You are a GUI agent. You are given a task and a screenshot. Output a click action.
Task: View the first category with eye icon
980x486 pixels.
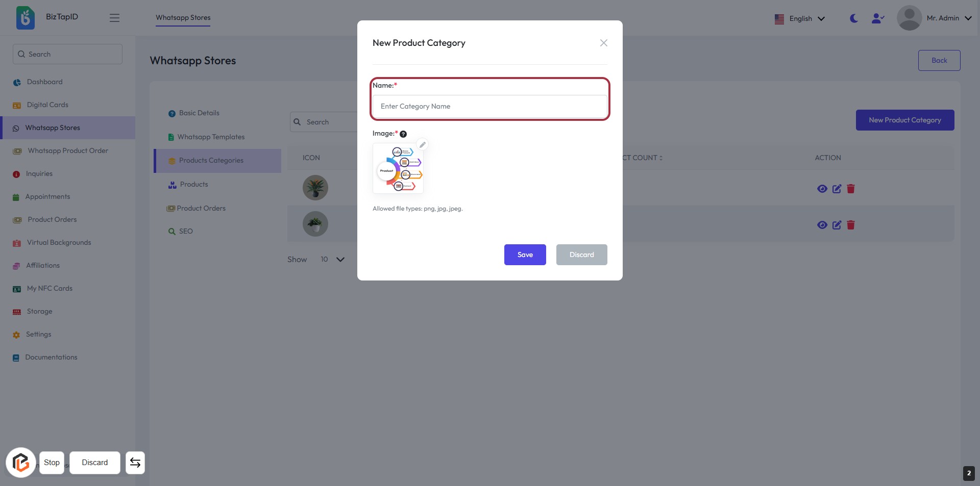(x=822, y=189)
